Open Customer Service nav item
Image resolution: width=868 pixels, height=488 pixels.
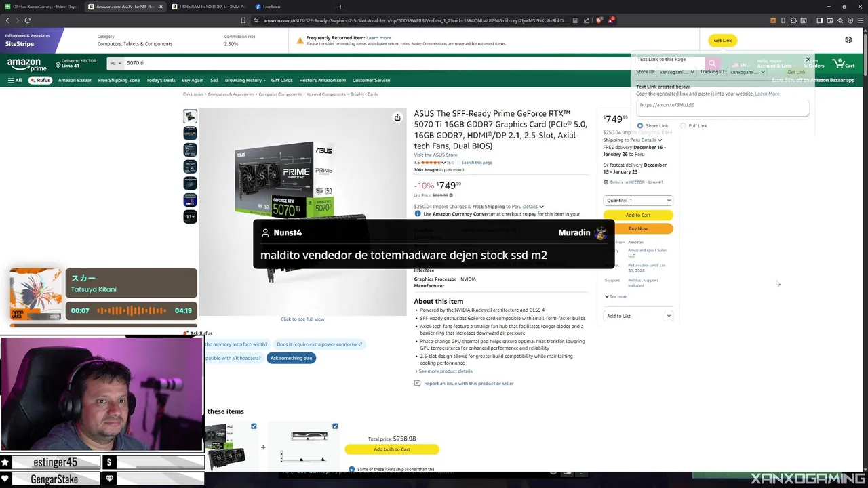click(371, 80)
